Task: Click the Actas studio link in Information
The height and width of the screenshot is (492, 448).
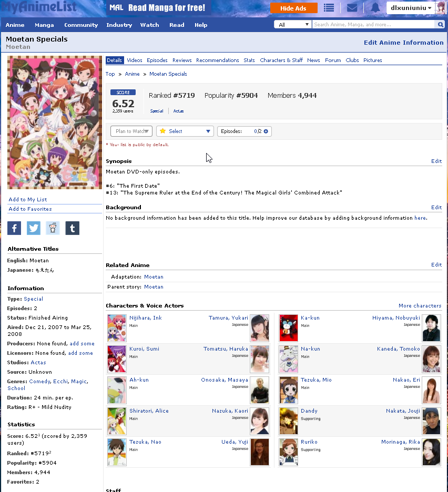Action: pyautogui.click(x=38, y=362)
